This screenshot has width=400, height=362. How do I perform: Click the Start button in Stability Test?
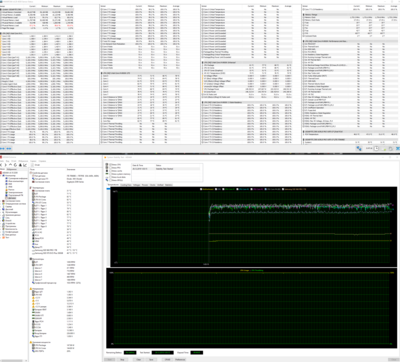click(110, 360)
